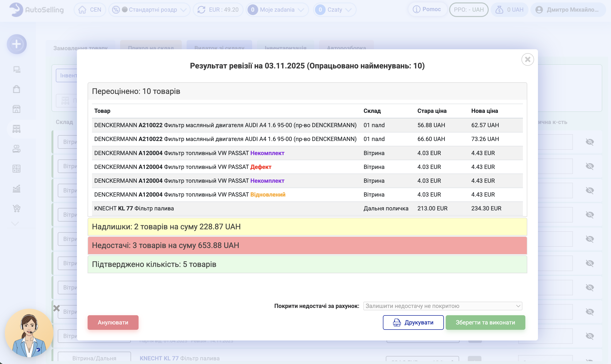
Task: Open the analytics chart sidebar icon
Action: pos(17,189)
